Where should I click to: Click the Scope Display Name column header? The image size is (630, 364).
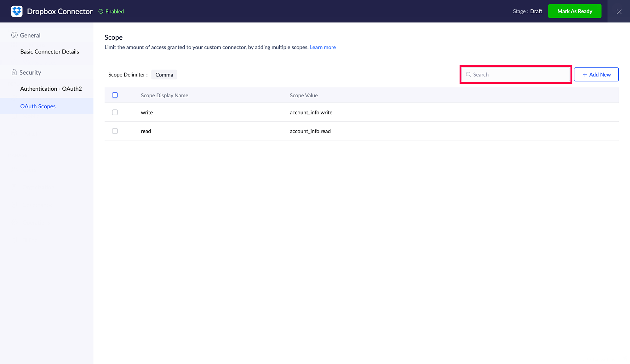(x=164, y=95)
